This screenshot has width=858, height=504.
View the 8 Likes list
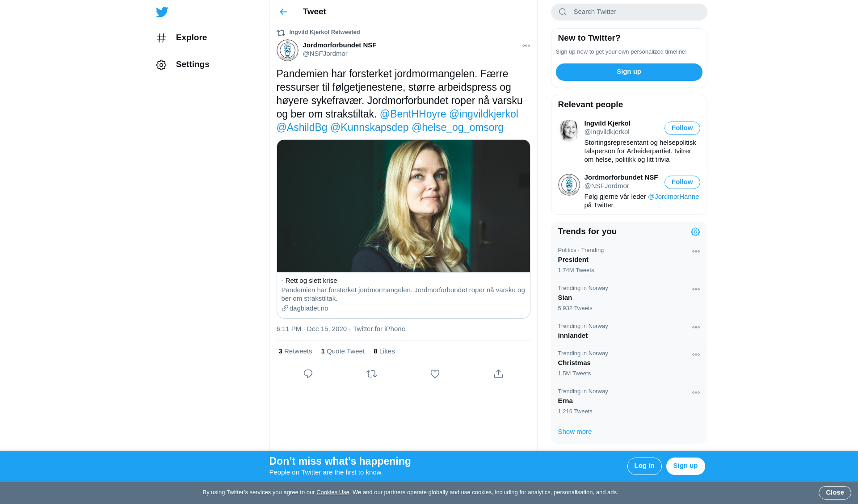[384, 351]
